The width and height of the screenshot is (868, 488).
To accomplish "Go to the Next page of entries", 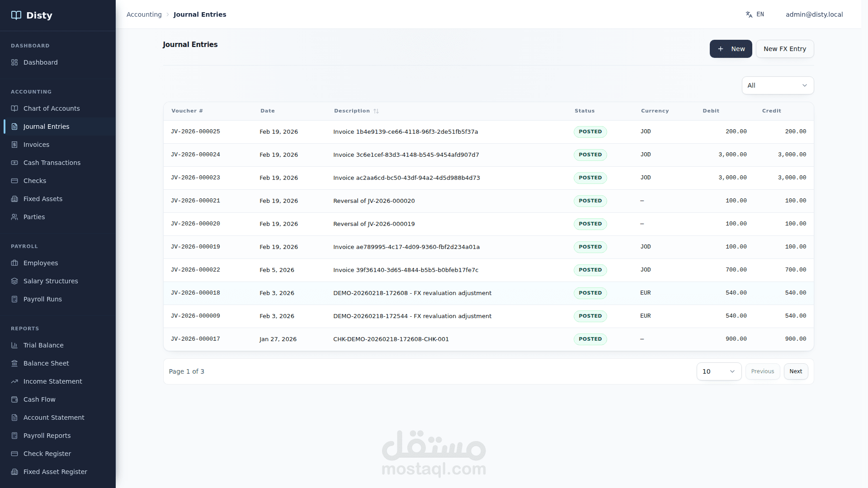I will coord(795,371).
